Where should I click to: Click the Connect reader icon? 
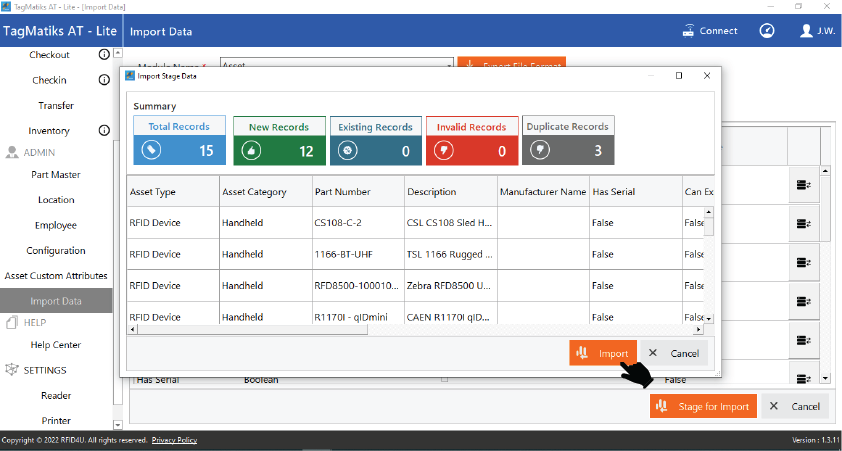click(x=688, y=30)
